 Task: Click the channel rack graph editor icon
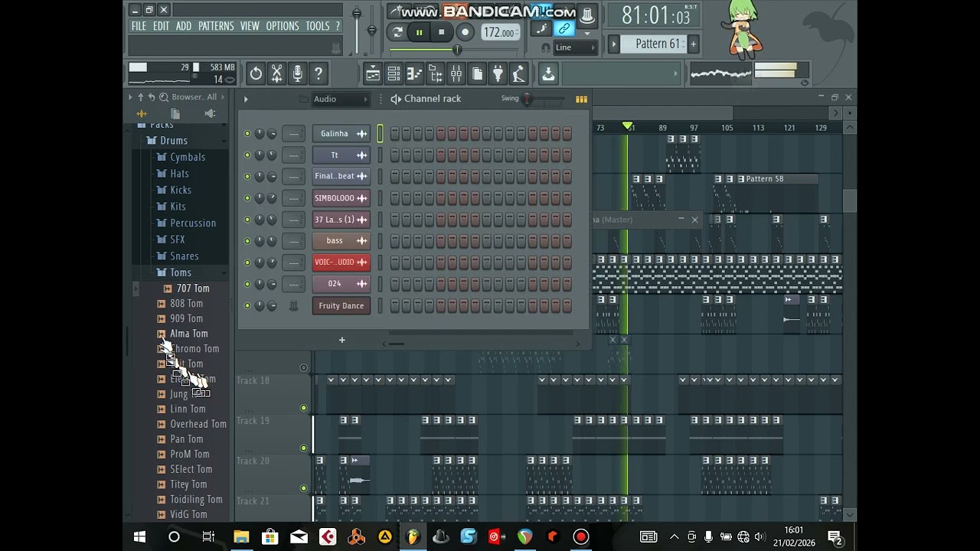(581, 99)
